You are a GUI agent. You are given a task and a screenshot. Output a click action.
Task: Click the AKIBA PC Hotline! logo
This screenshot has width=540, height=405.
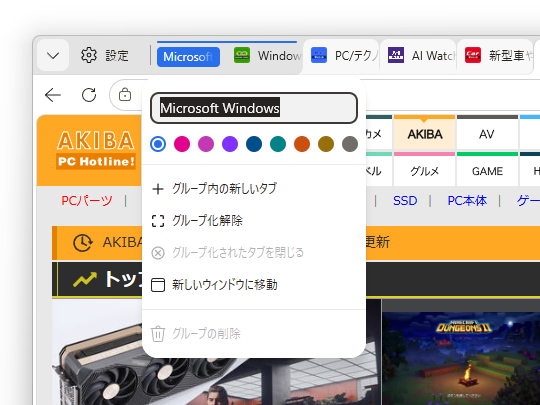point(96,149)
